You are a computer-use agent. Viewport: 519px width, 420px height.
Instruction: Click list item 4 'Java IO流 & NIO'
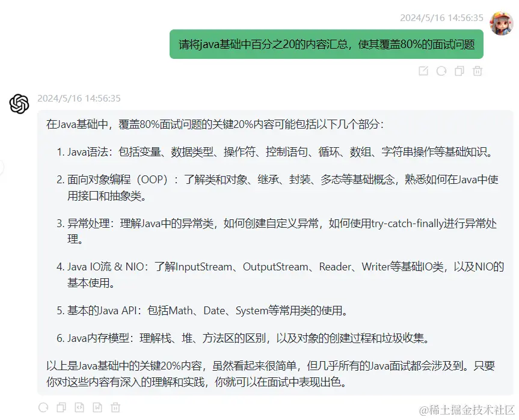pyautogui.click(x=280, y=275)
